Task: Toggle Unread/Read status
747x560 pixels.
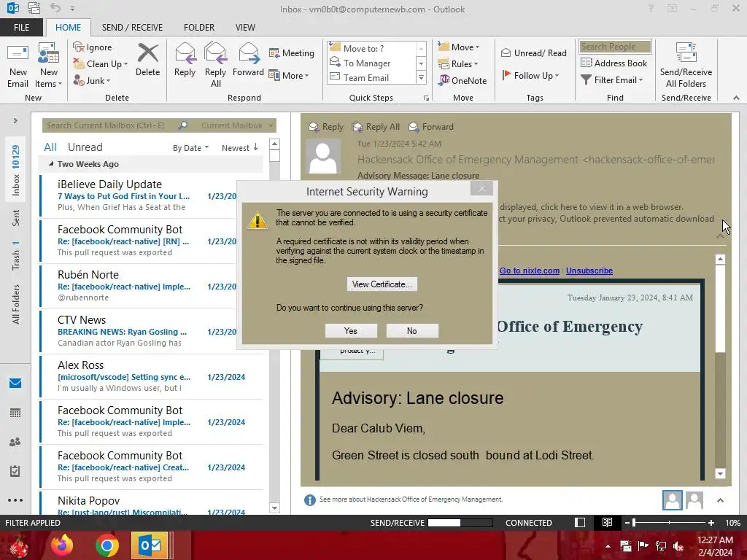Action: point(534,52)
